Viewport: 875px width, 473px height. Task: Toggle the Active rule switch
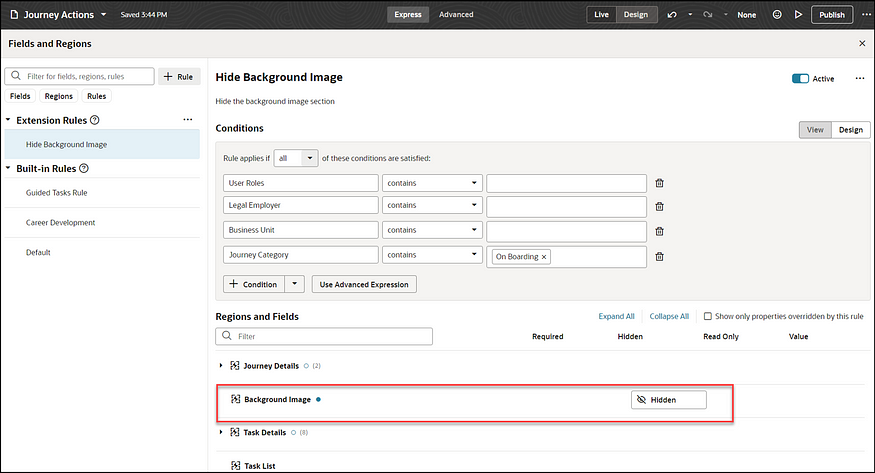(800, 78)
